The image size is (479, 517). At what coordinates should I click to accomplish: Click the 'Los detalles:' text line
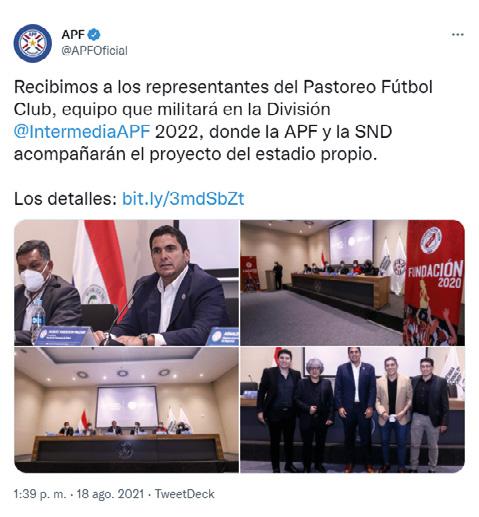(x=65, y=199)
